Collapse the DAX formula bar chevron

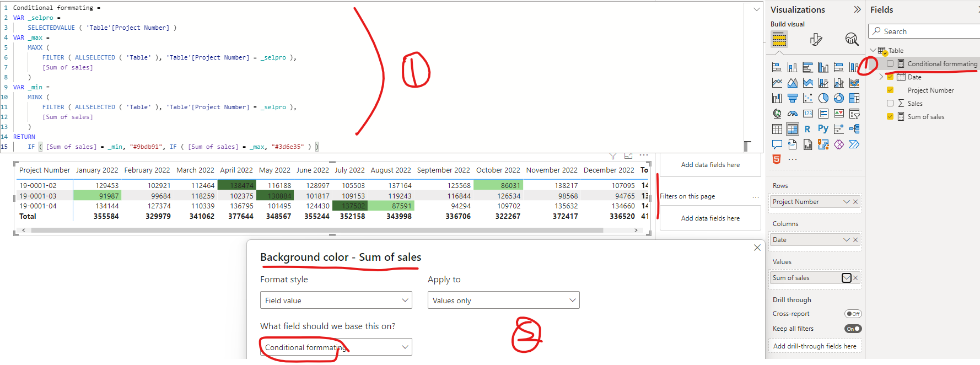(756, 9)
